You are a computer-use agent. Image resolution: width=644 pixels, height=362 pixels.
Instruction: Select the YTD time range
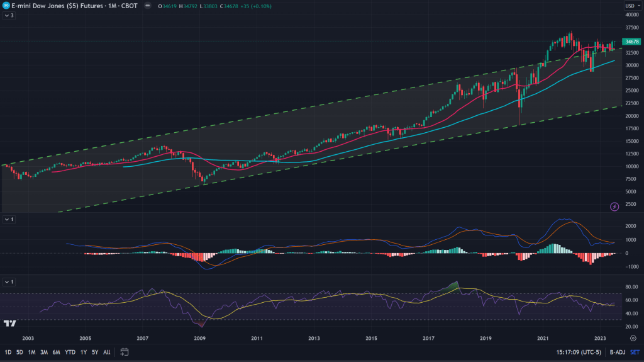coord(69,352)
